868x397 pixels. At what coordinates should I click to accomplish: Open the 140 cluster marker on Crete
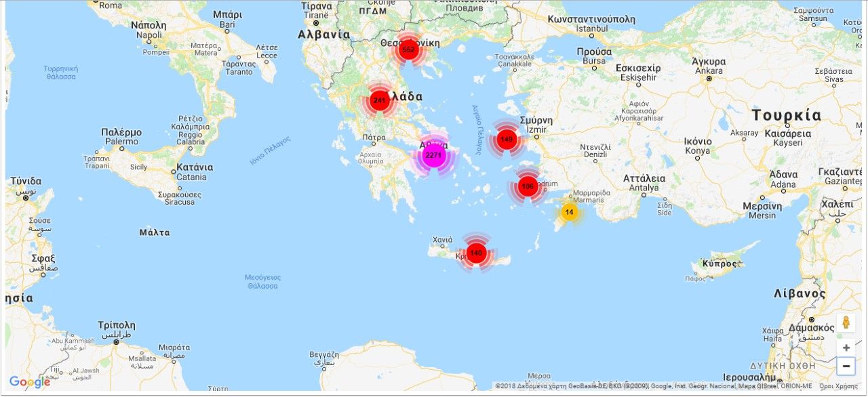coord(476,253)
